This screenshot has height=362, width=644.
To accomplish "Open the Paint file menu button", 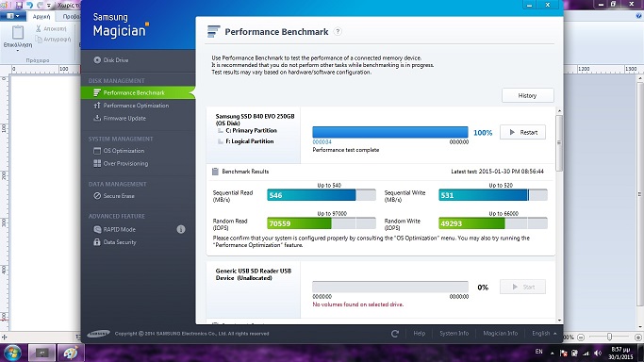I will pos(13,16).
